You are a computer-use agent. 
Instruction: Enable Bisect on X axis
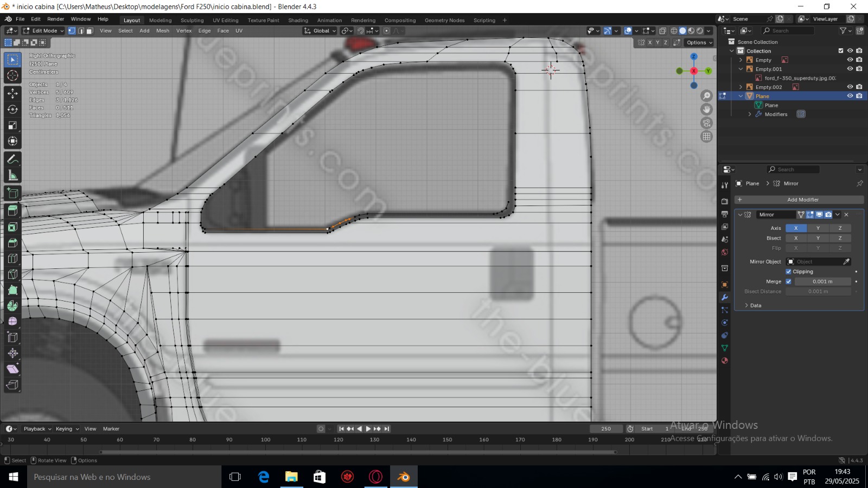tap(796, 238)
